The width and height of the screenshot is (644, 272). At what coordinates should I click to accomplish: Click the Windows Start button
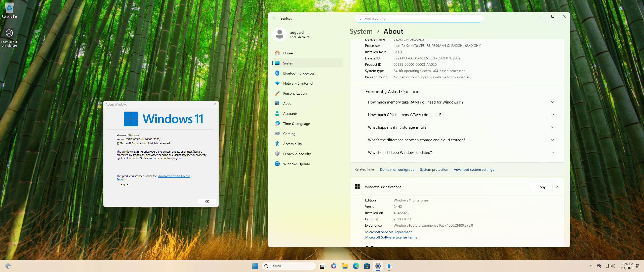tap(255, 266)
